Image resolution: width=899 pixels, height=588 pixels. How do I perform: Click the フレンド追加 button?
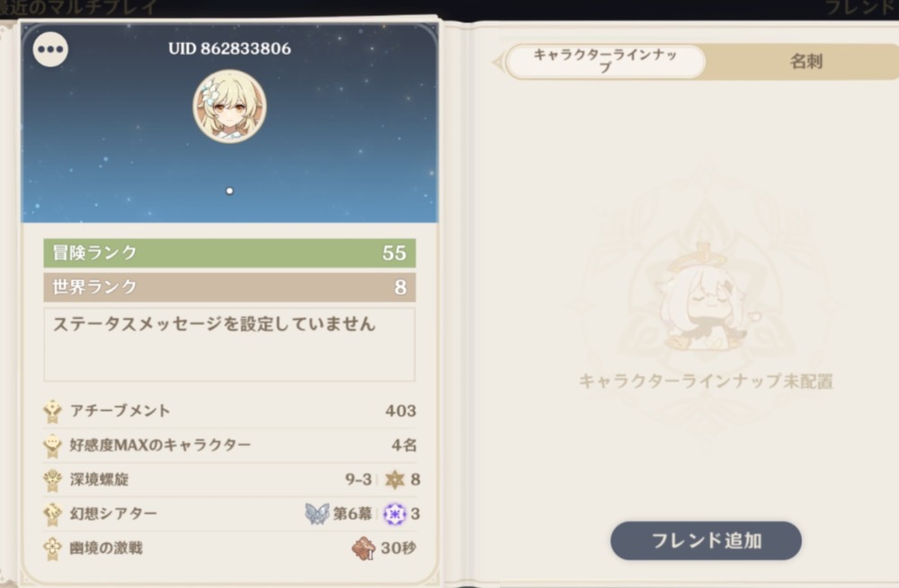click(706, 540)
